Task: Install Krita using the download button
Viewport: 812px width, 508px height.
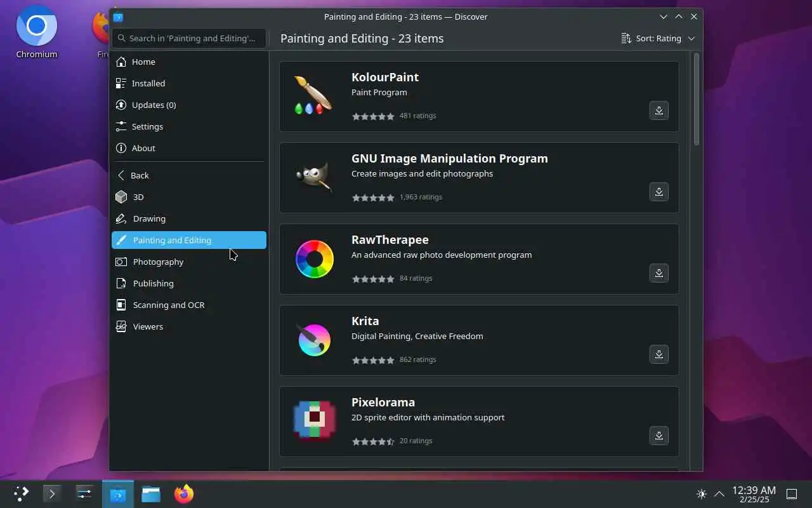Action: [658, 354]
